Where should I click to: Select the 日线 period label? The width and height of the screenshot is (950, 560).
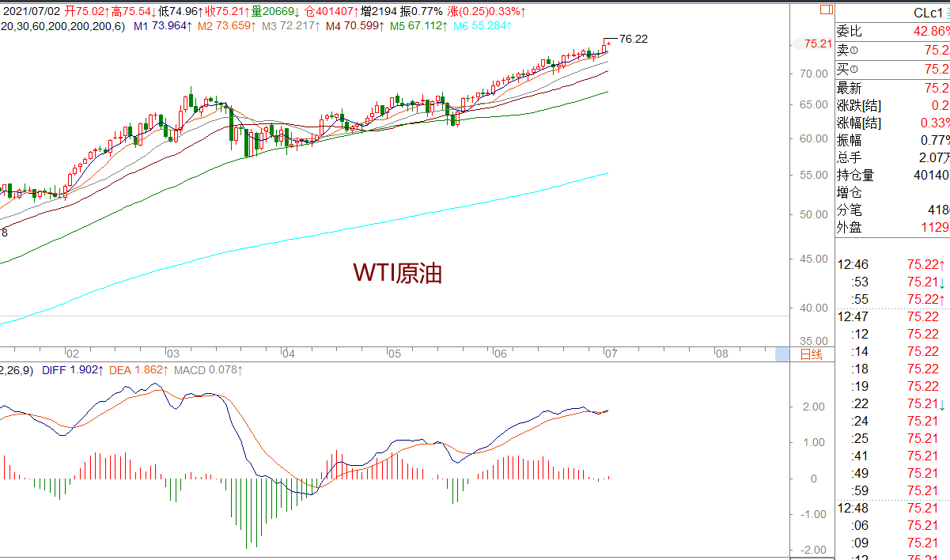tap(812, 354)
